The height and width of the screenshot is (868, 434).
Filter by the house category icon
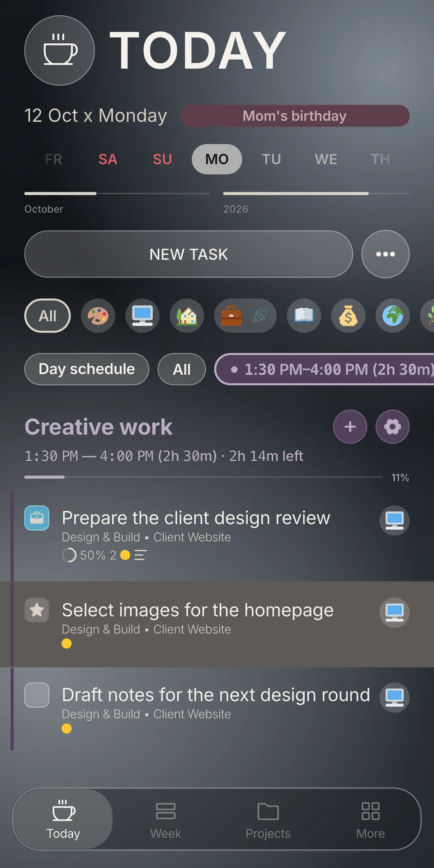[x=187, y=316]
